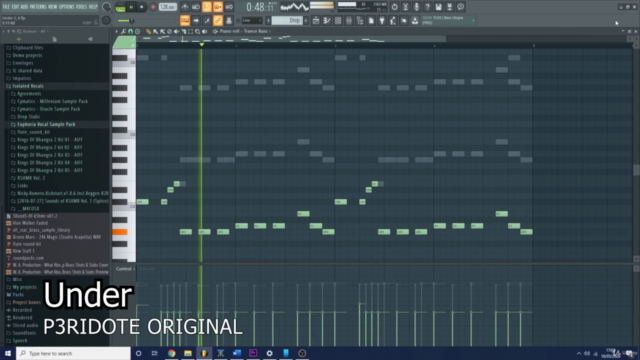Toggle the blend recording overdub button

pos(218,7)
